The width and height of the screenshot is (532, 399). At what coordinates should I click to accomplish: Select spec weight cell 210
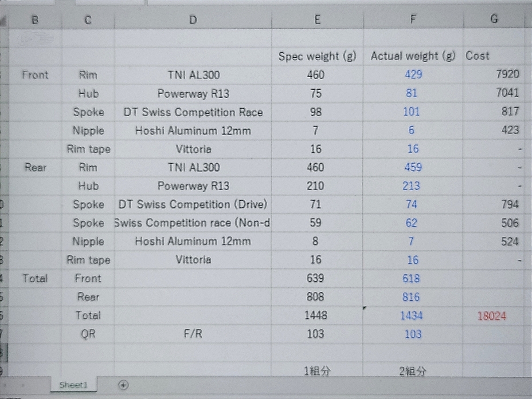point(317,186)
